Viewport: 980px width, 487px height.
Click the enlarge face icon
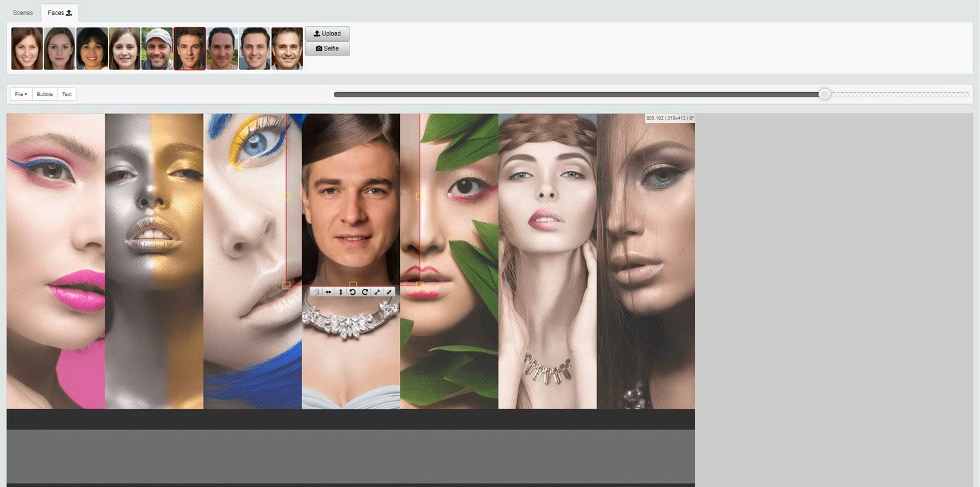point(378,292)
